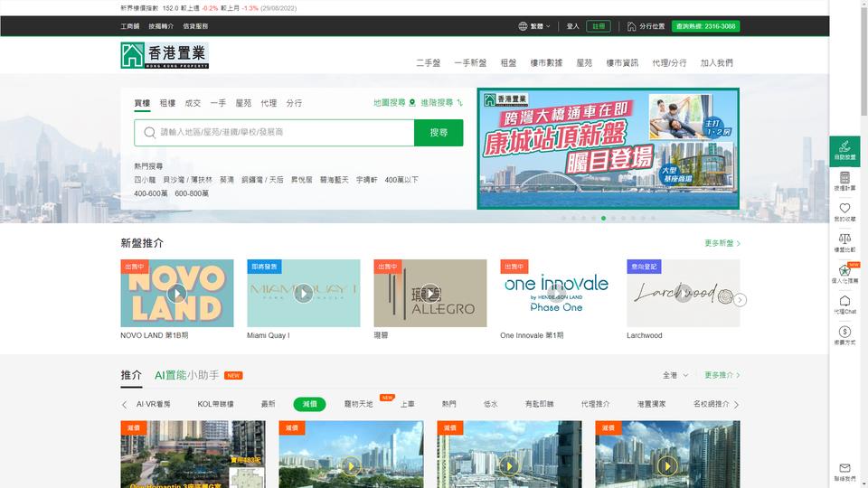Open 二手盤 in main navigation

coord(429,63)
